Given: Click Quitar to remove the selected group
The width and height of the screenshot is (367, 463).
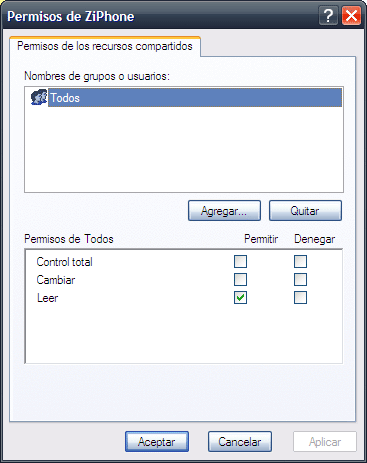Looking at the screenshot, I should [x=305, y=211].
